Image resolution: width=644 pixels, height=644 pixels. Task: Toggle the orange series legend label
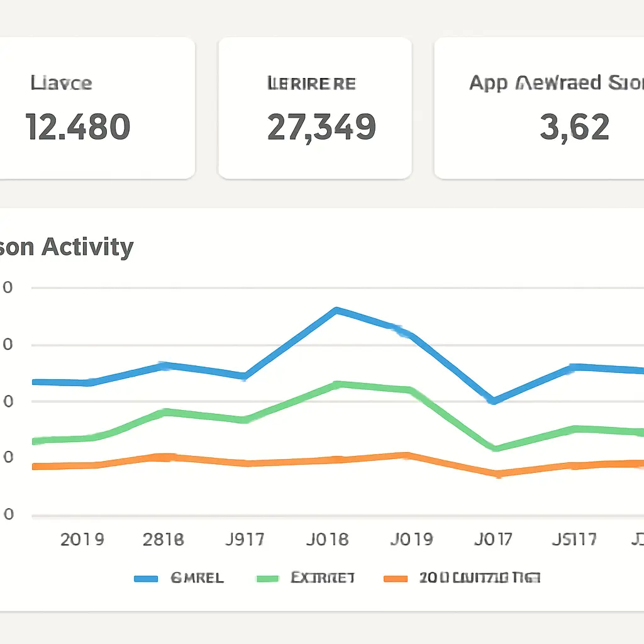pyautogui.click(x=479, y=577)
